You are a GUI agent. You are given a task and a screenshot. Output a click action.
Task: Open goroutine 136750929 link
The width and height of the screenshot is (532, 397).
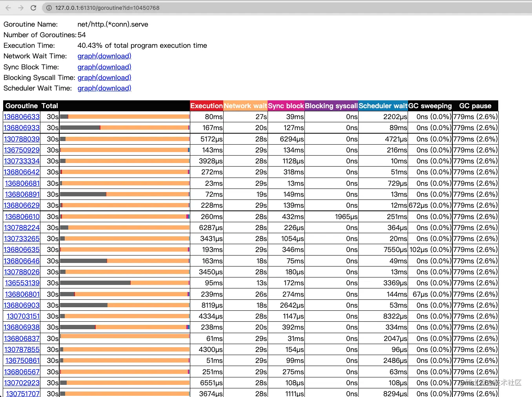pyautogui.click(x=22, y=150)
